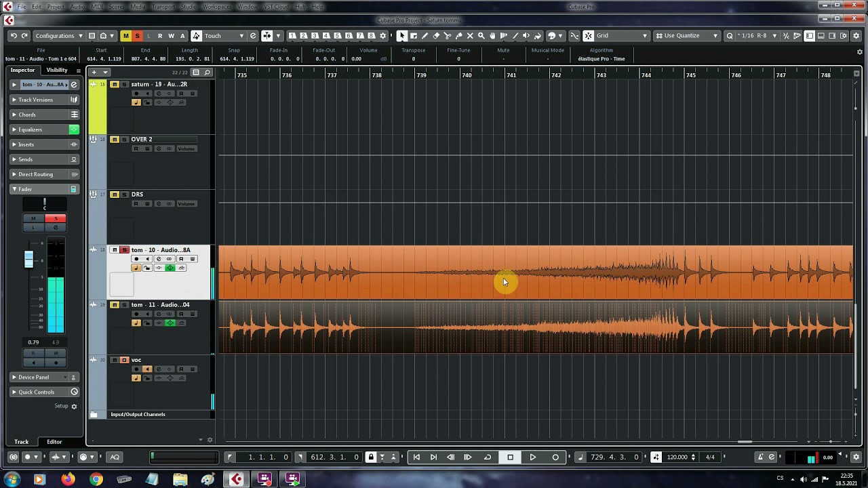Screen dimensions: 868x488
Task: Open the Project menu
Action: pyautogui.click(x=56, y=7)
